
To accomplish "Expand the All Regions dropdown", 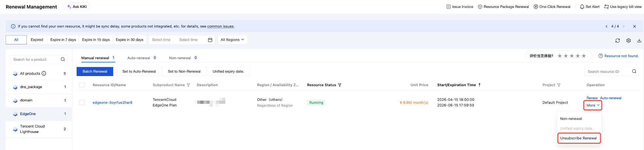I will point(232,40).
